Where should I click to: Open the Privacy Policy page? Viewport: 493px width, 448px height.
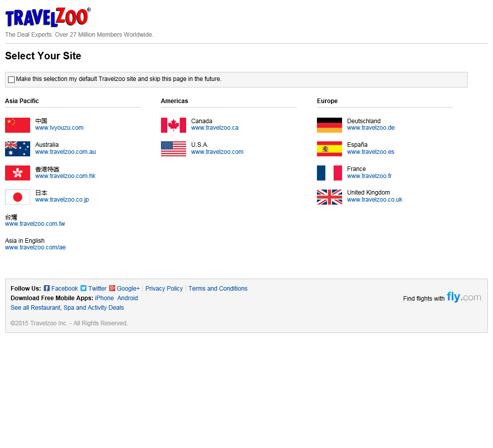point(164,289)
